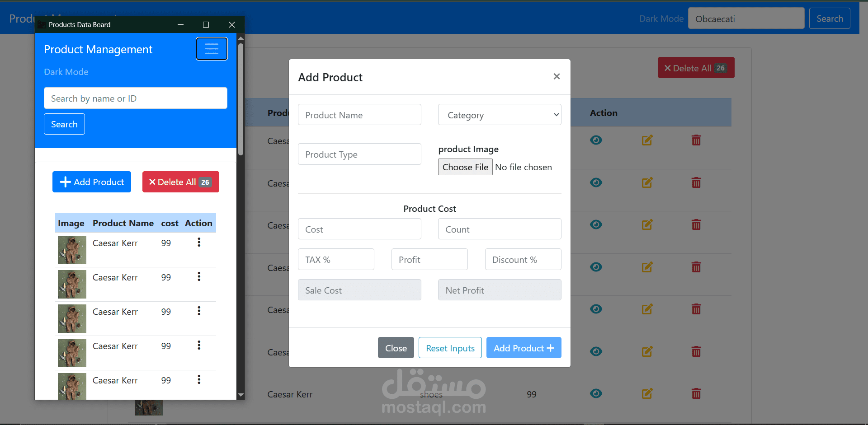868x425 pixels.
Task: View product in the fifth table row
Action: pyautogui.click(x=596, y=309)
